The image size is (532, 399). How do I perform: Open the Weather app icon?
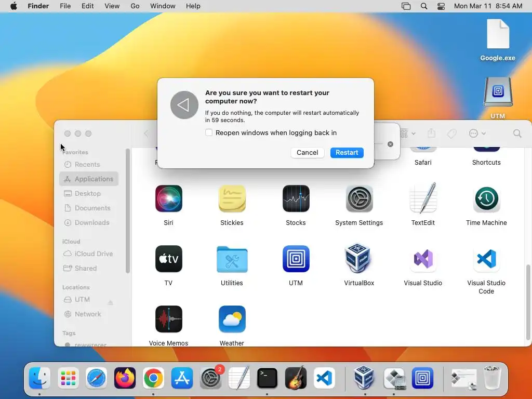(x=232, y=320)
